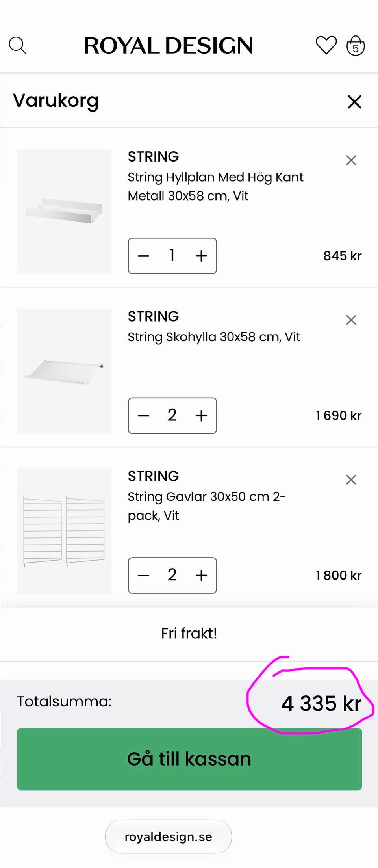Decrease quantity of String Skohylla
Viewport: 378px width, 868px height.
pos(143,415)
